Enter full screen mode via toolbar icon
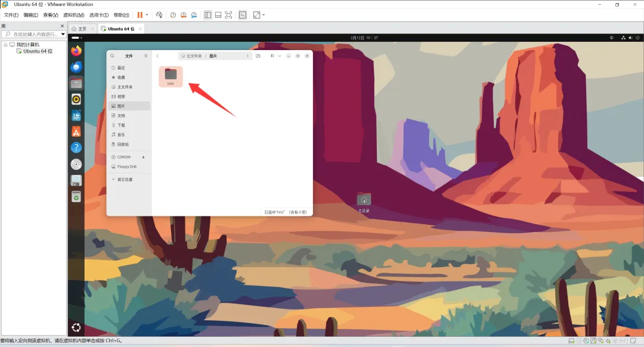Image resolution: width=644 pixels, height=347 pixels. coord(229,15)
